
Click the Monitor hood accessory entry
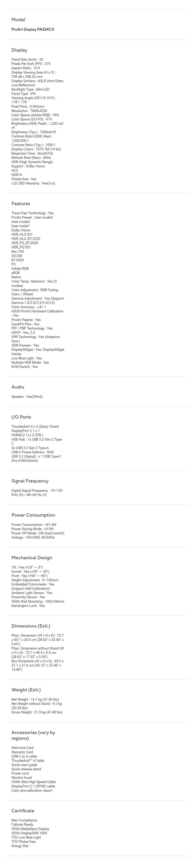coord(22,778)
